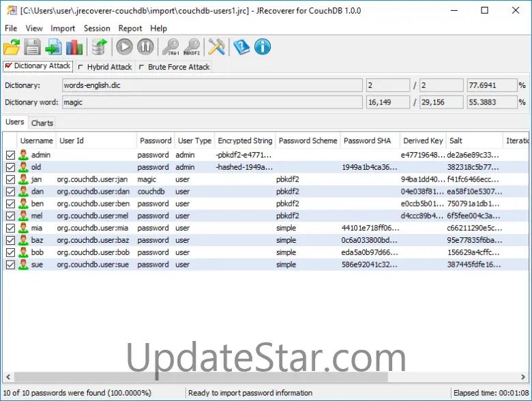This screenshot has width=532, height=401.
Task: Click the 77.6941 percent progress field
Action: [x=492, y=85]
